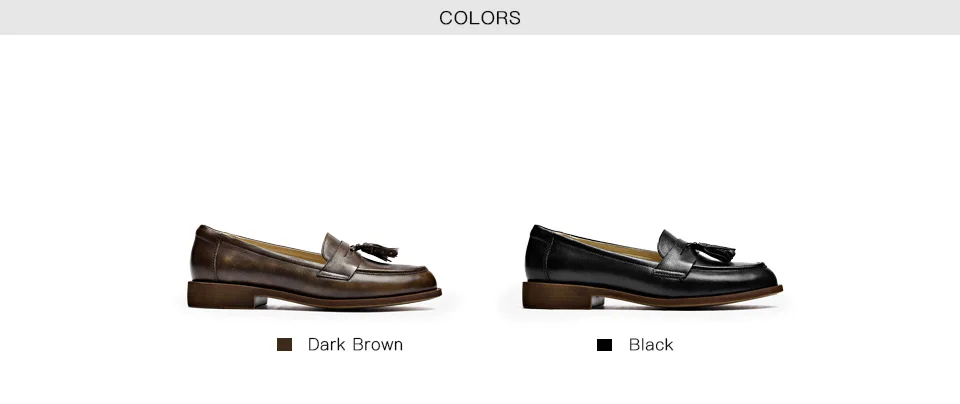
Task: Click the tassel on the brown loafer
Action: click(x=375, y=251)
